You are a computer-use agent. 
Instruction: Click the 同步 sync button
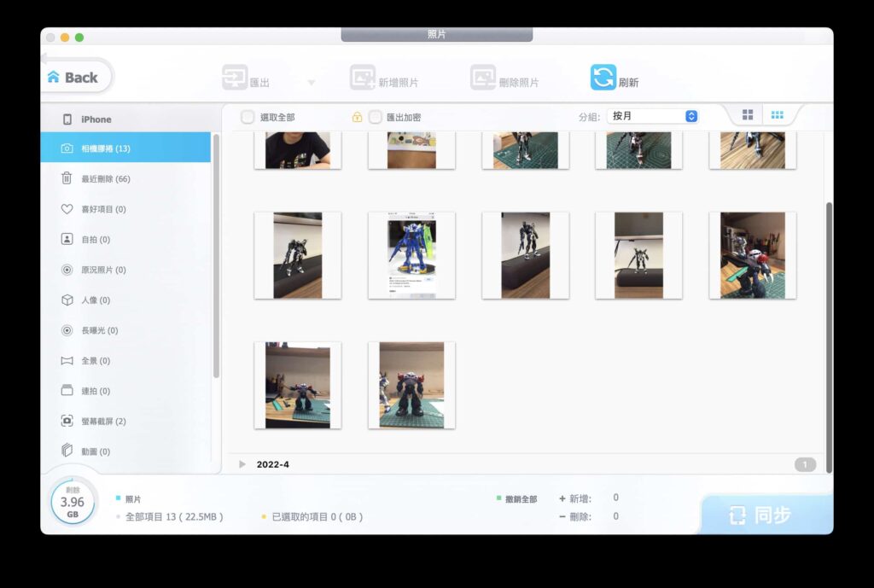766,515
